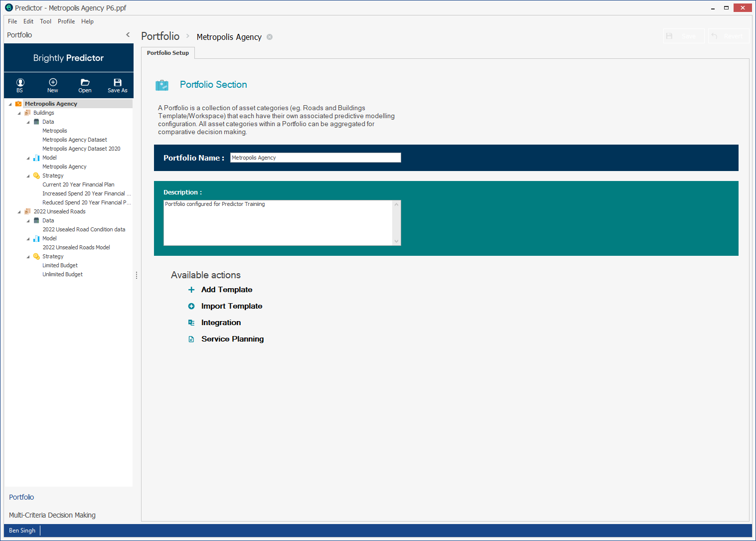756x541 pixels.
Task: Collapse the Data node under Buildings
Action: (28, 122)
